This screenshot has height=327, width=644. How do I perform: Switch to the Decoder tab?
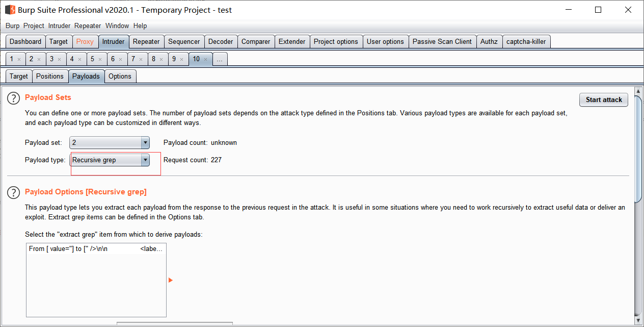[x=221, y=42]
